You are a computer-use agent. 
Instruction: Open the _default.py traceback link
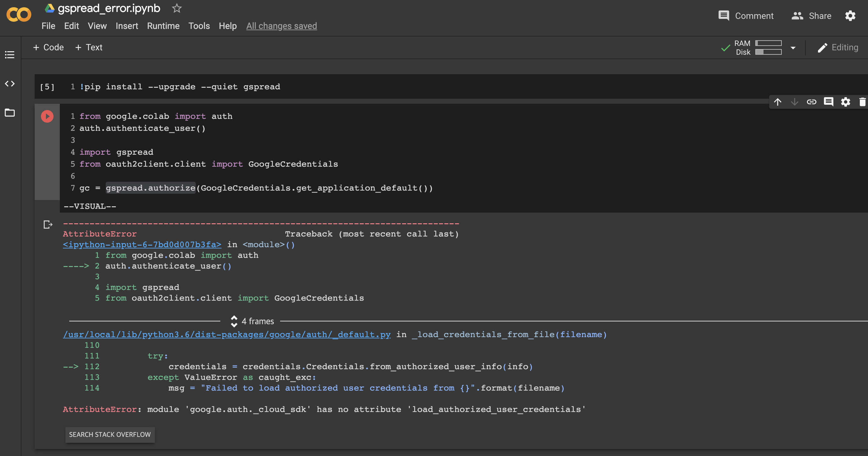tap(226, 334)
